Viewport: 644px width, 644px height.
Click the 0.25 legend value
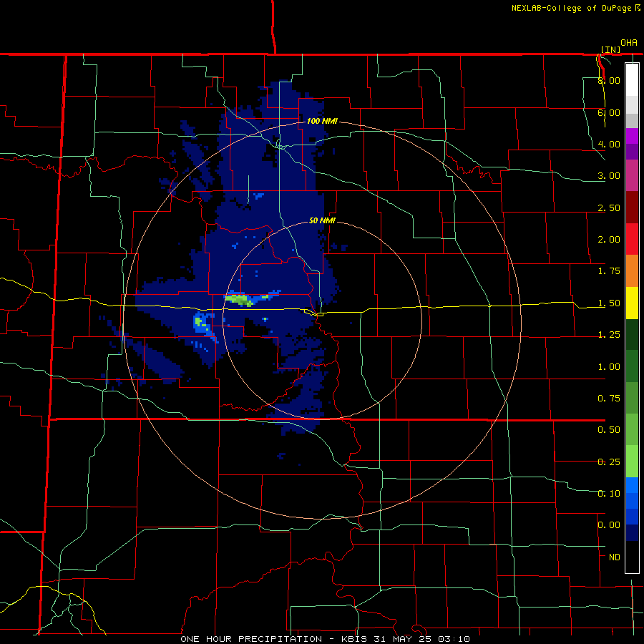(x=609, y=462)
